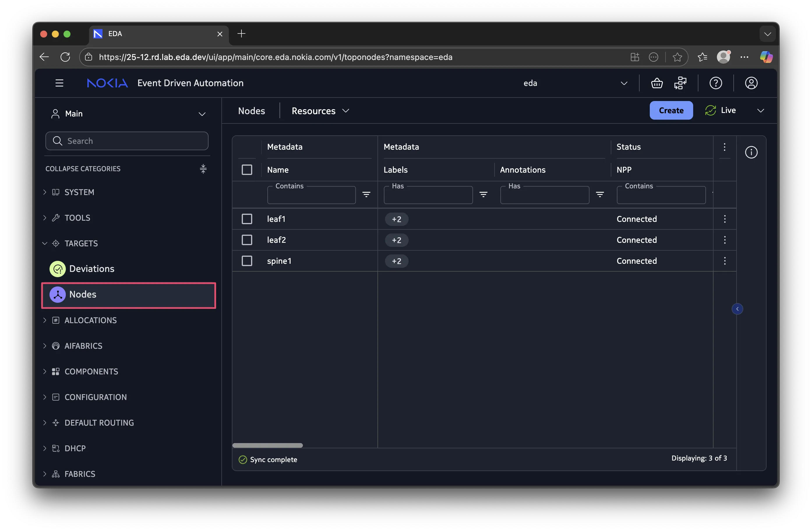
Task: Open the Resources dropdown
Action: 320,111
